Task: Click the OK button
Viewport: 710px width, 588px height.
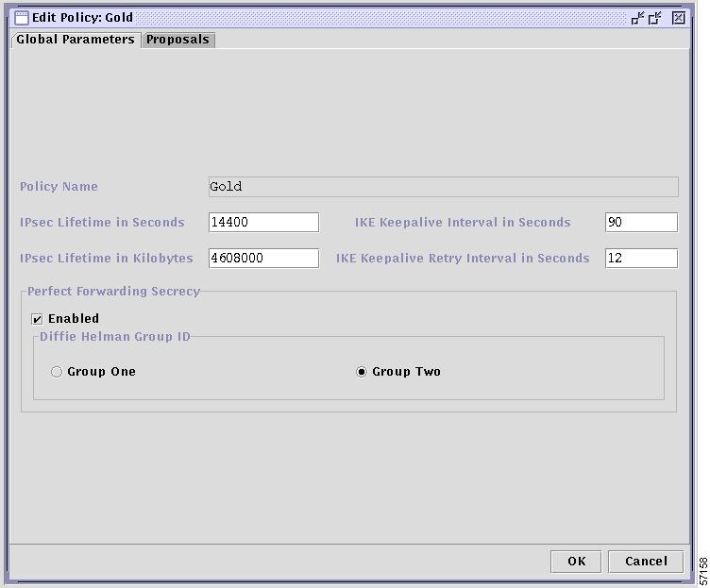Action: (576, 562)
